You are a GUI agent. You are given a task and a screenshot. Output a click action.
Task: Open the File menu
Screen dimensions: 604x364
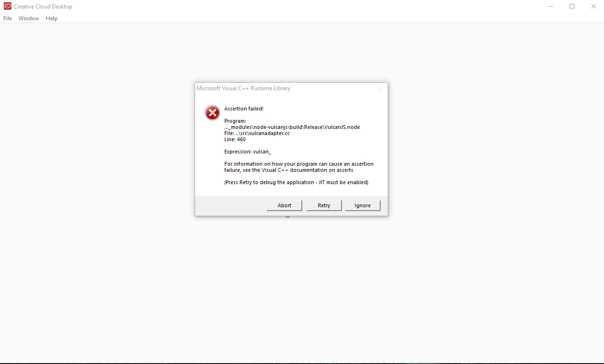coord(8,18)
